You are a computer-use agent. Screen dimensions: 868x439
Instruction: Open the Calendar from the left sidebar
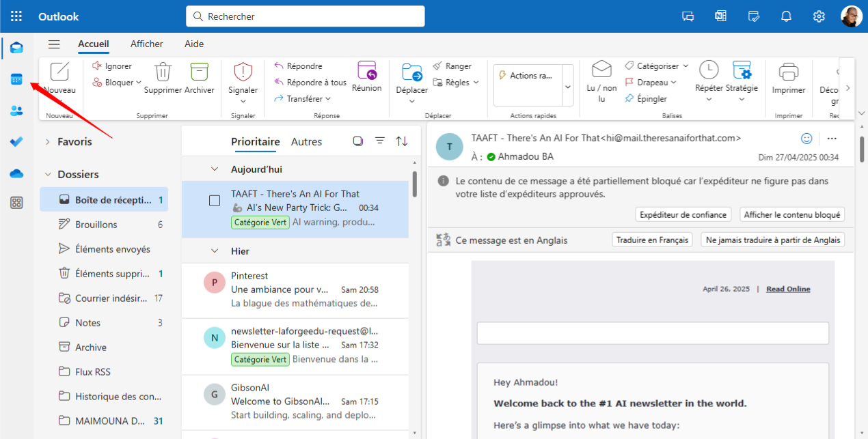[16, 79]
